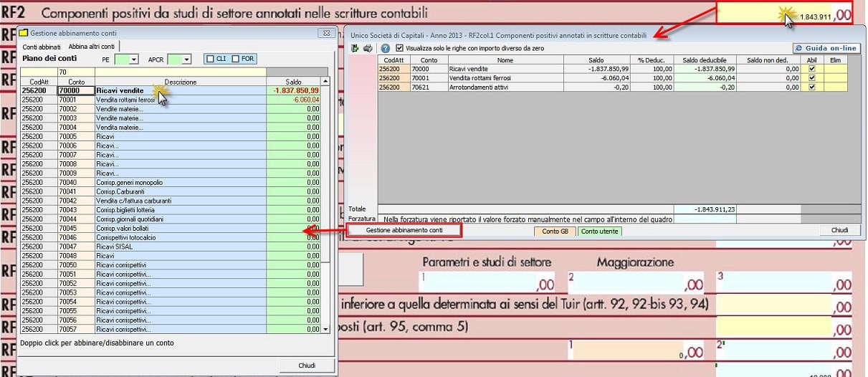This screenshot has height=377, width=868.
Task: Uncheck Abil checkbox for Arrotondamenti attivi row
Action: (x=811, y=87)
